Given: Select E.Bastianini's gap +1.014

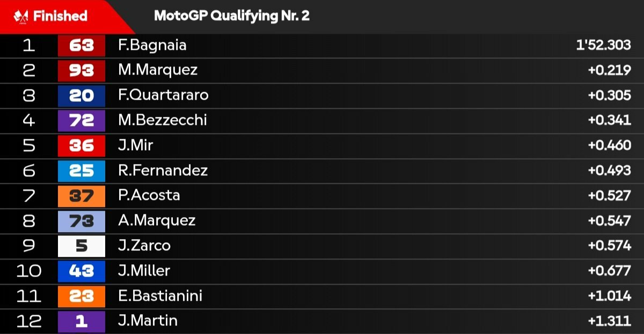Looking at the screenshot, I should [x=610, y=296].
